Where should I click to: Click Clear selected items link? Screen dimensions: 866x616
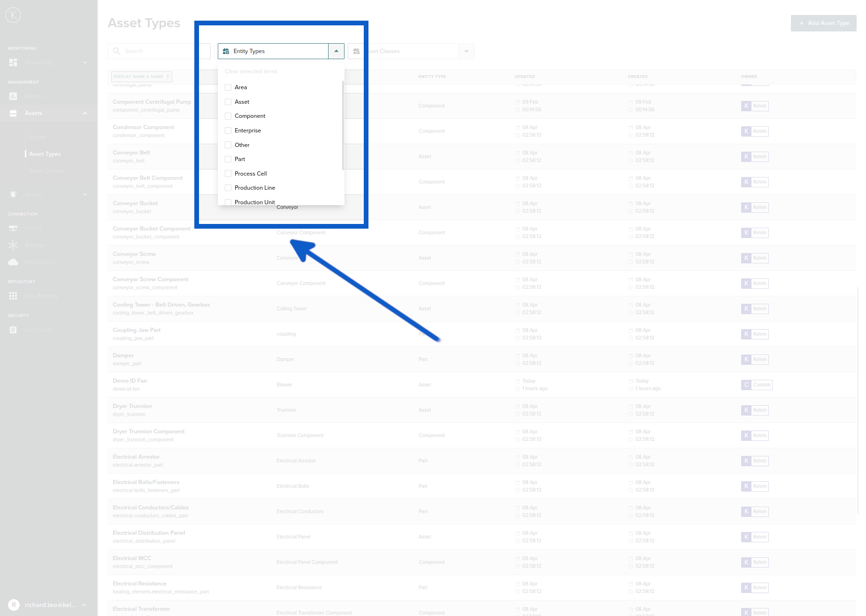click(x=251, y=71)
